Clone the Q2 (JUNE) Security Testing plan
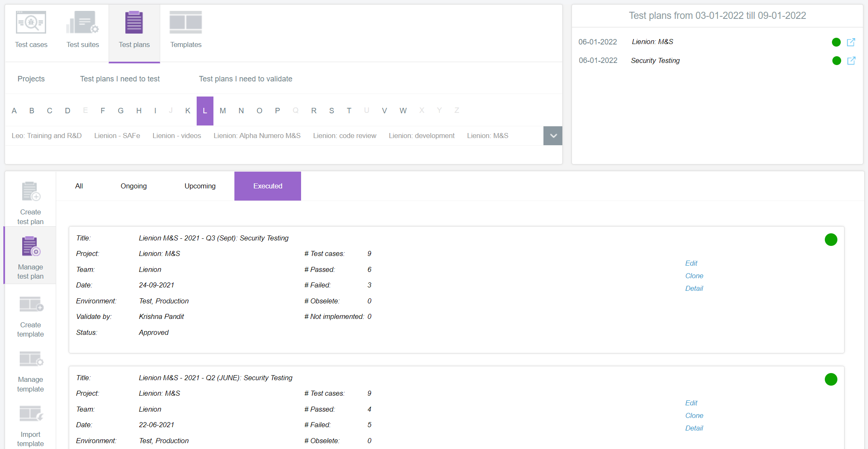 (694, 415)
